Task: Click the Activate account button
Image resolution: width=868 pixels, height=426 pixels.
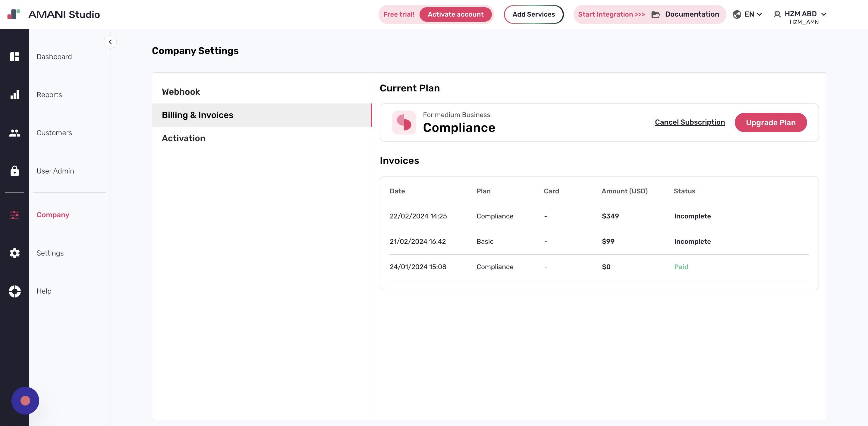Action: pyautogui.click(x=455, y=14)
